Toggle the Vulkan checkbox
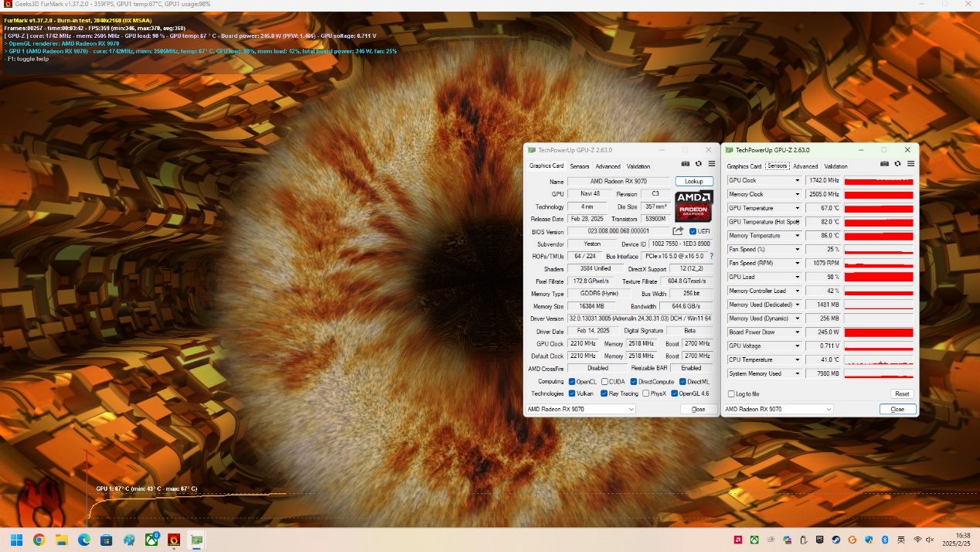This screenshot has width=980, height=552. tap(572, 394)
